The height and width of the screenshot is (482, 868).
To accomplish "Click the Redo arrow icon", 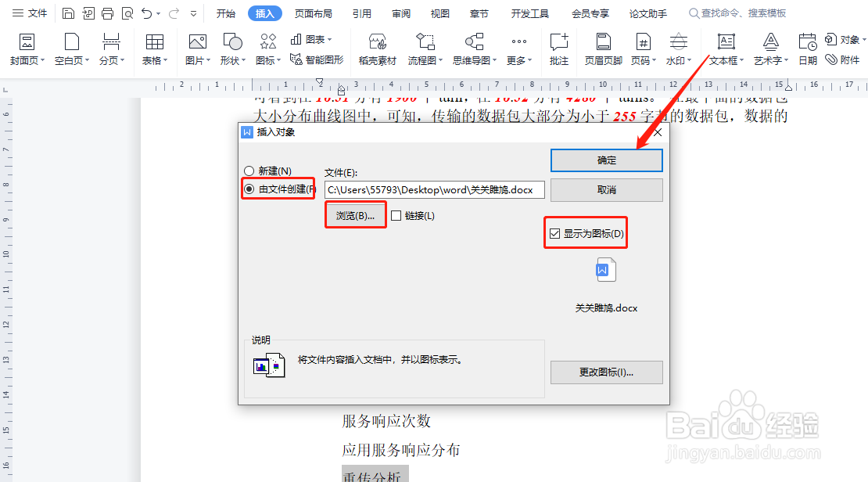I will (x=174, y=13).
